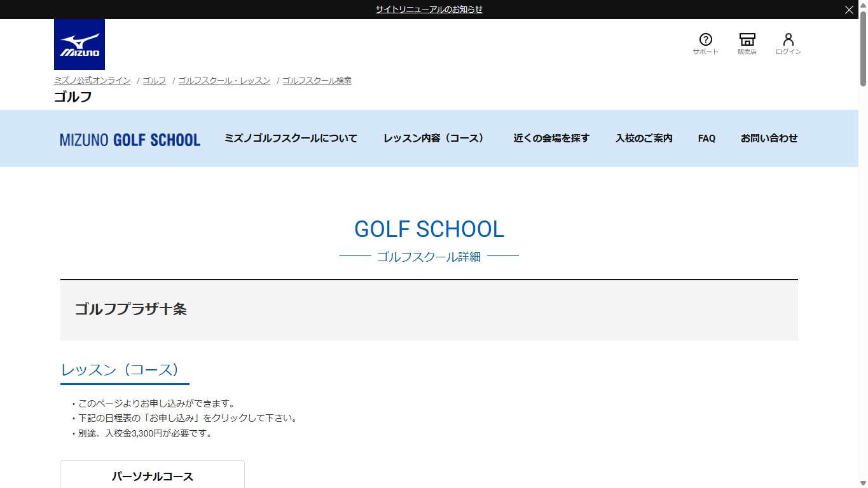The image size is (868, 488).
Task: Open 入校のご案内 menu item
Action: click(x=644, y=139)
